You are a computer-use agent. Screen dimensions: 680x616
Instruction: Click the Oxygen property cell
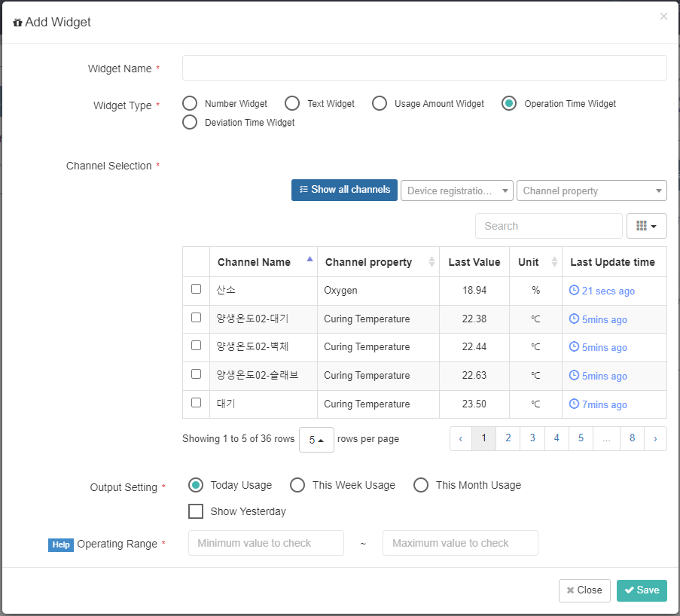[x=378, y=291]
